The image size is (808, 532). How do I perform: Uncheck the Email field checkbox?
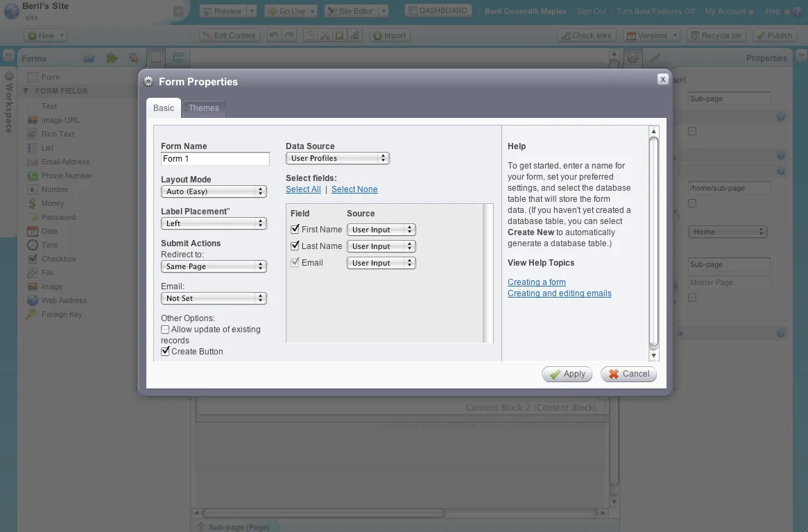[x=295, y=262]
